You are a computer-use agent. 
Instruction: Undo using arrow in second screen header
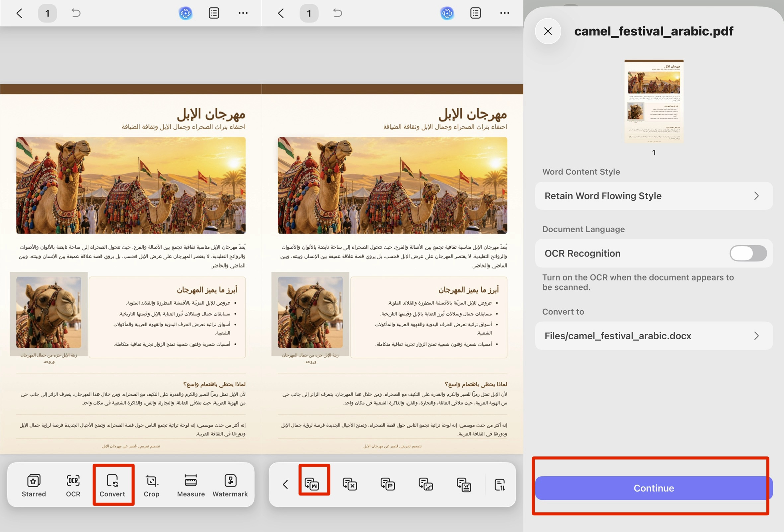(x=337, y=13)
